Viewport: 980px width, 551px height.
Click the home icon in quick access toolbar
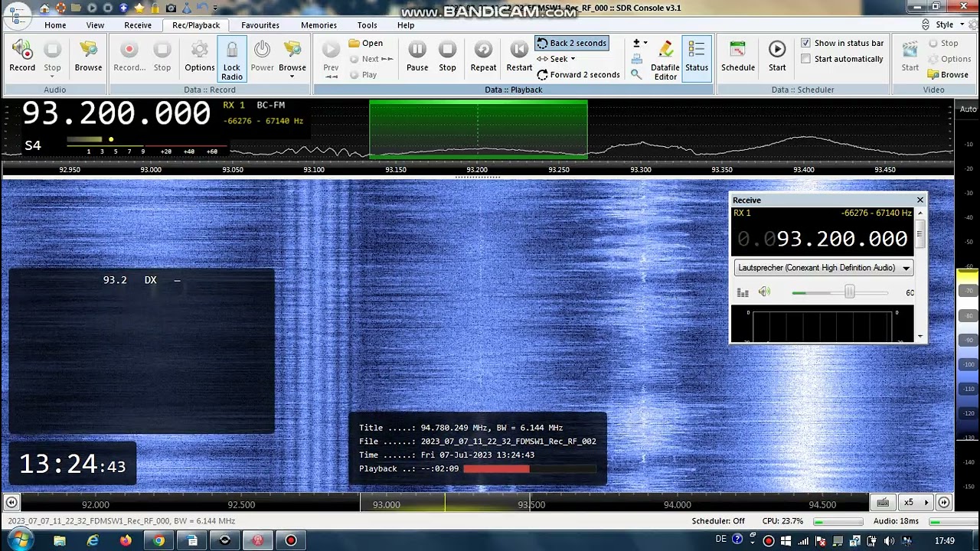pyautogui.click(x=44, y=8)
